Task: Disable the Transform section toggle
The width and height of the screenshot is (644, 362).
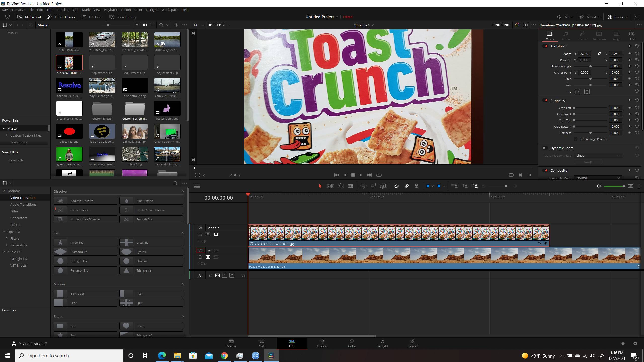Action: 545,46
